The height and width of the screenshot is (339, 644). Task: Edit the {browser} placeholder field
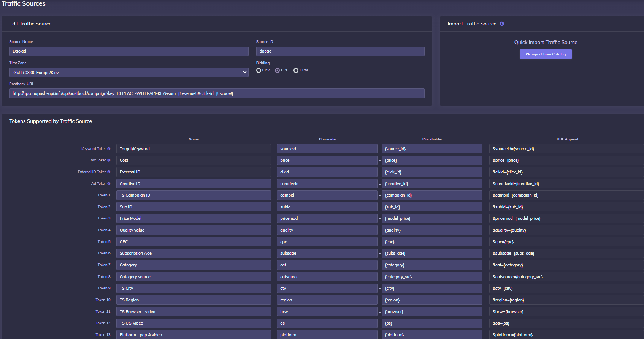click(431, 312)
